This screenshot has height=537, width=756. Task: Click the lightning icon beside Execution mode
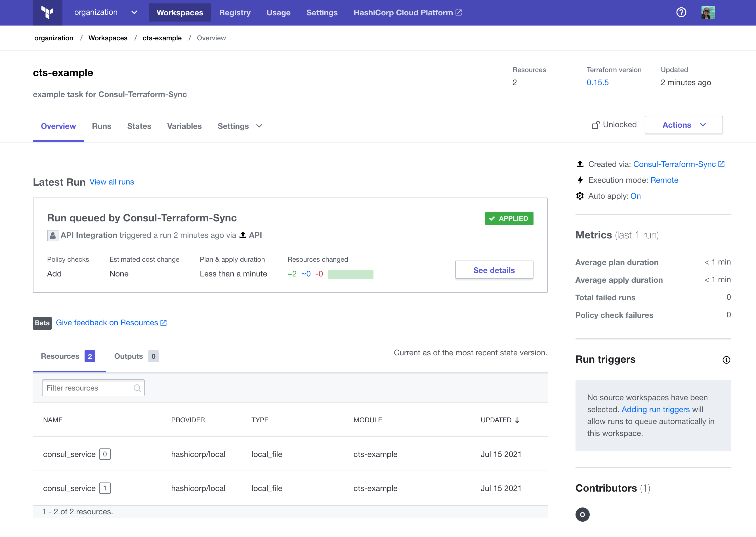click(x=580, y=180)
